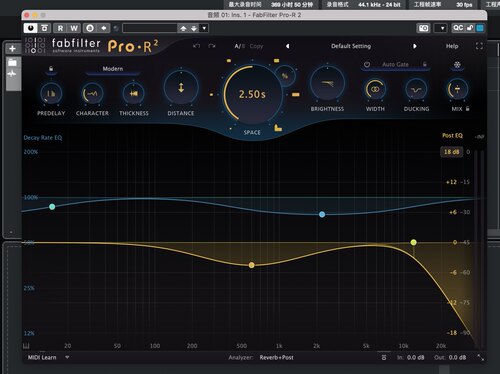Click the circular A/B compare host button
Screen dimensions: 500x374
pyautogui.click(x=90, y=28)
